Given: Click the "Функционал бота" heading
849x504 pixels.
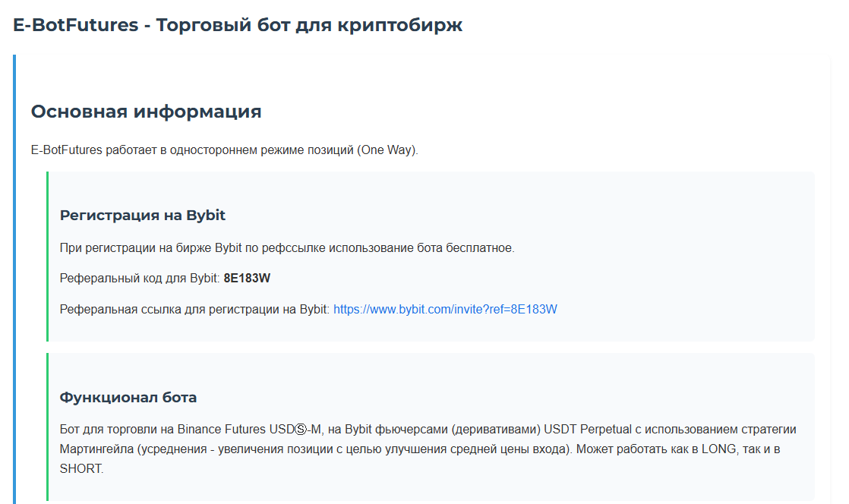Looking at the screenshot, I should [x=128, y=397].
